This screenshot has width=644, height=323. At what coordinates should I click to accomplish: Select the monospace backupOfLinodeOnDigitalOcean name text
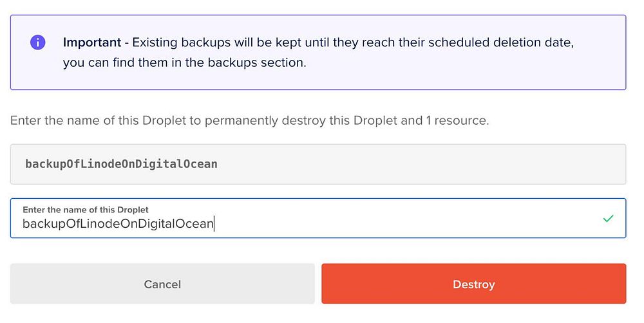(x=121, y=164)
